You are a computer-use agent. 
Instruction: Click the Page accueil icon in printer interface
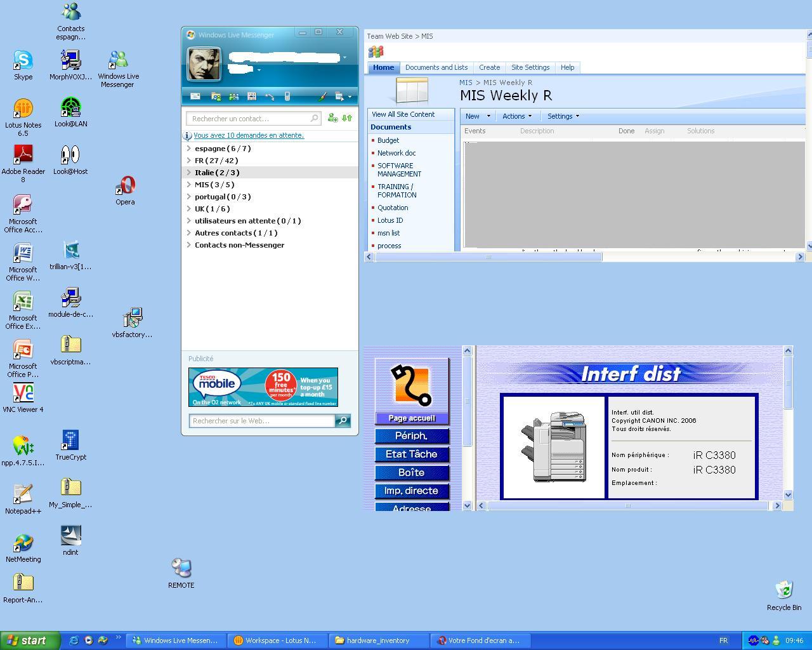(412, 391)
